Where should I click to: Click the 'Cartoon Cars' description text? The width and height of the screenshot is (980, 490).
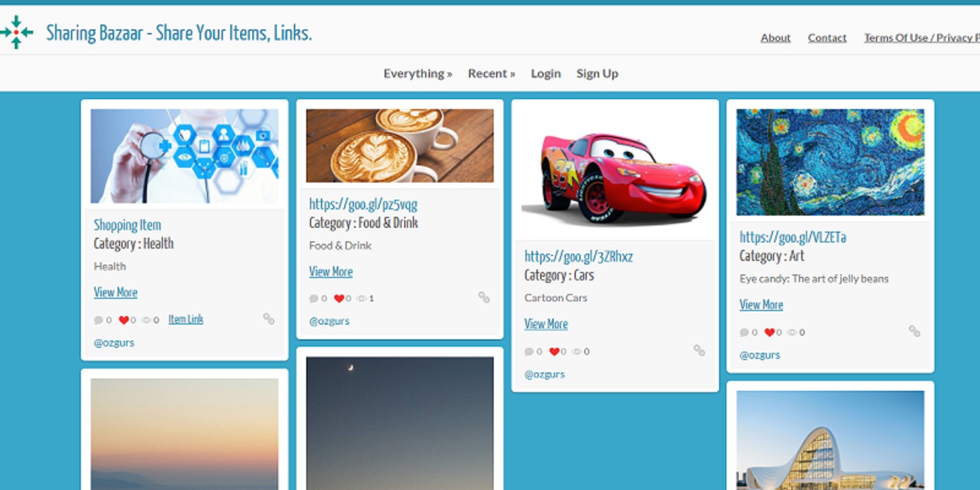click(x=556, y=298)
